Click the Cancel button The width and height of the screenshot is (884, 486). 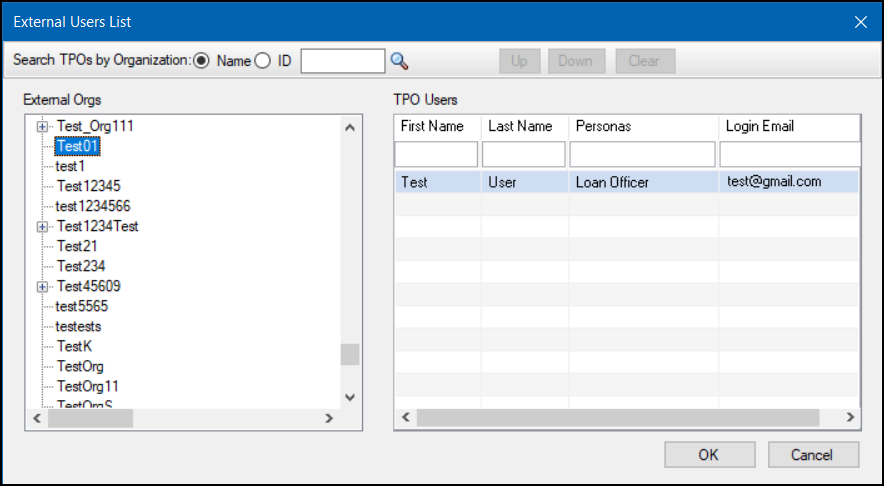pyautogui.click(x=812, y=455)
